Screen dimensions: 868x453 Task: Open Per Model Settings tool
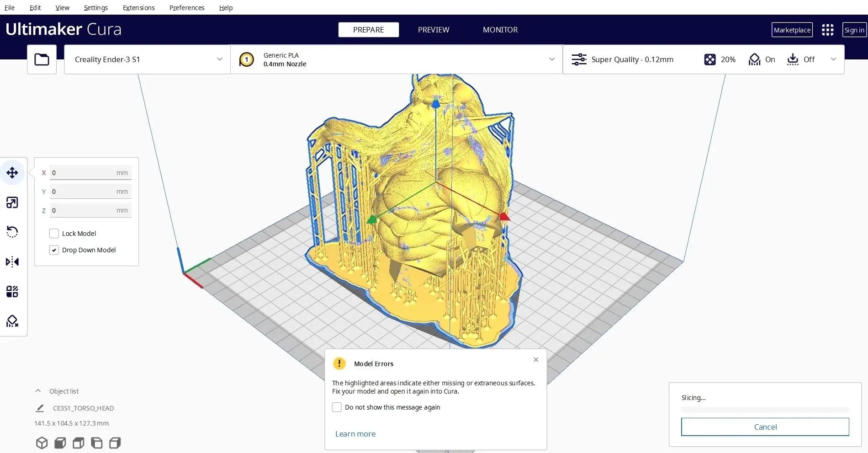click(x=12, y=292)
